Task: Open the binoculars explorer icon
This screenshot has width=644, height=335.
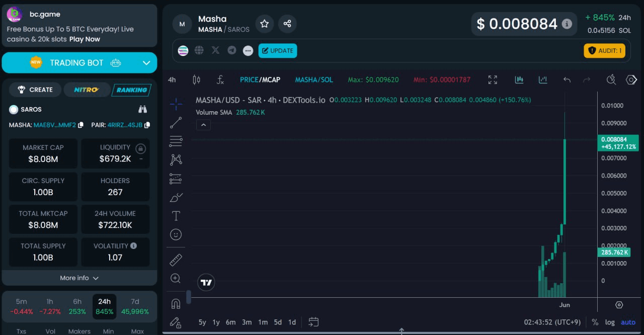Action: (142, 109)
